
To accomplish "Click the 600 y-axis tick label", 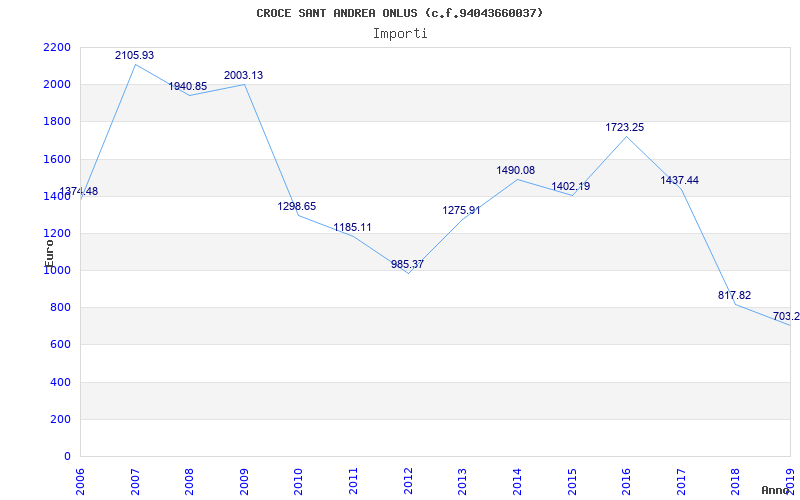I will pos(61,345).
